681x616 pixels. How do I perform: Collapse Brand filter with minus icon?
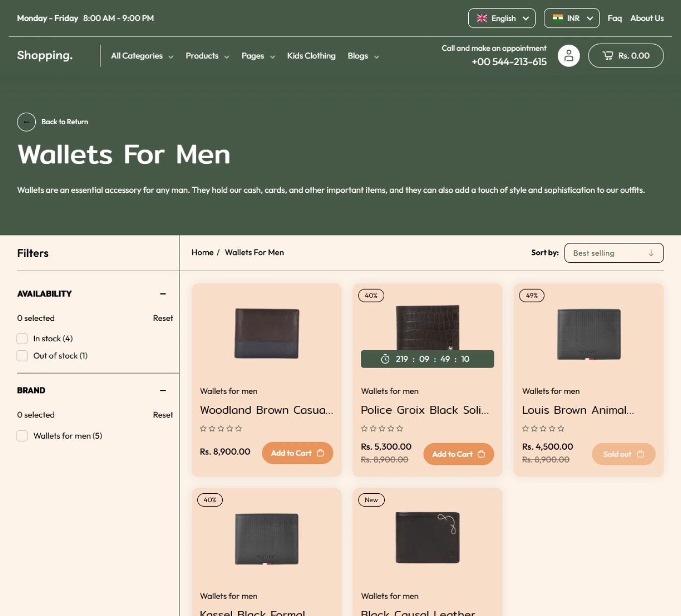pos(163,390)
